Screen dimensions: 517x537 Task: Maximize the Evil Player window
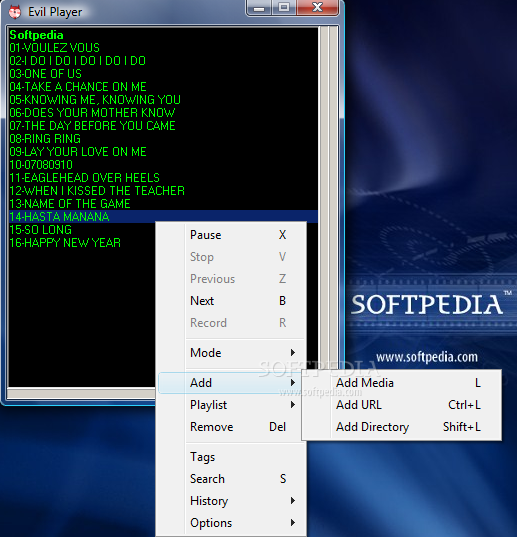point(284,8)
